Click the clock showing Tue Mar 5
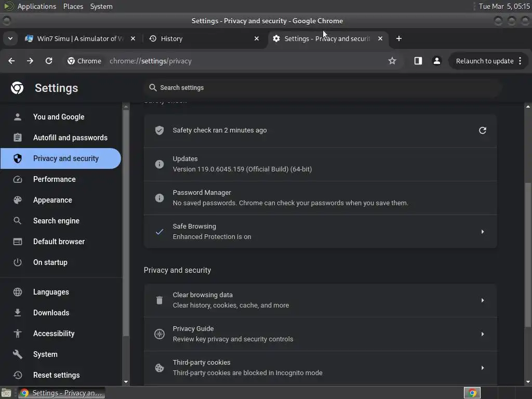Screen dimensions: 532x399 tap(504, 6)
